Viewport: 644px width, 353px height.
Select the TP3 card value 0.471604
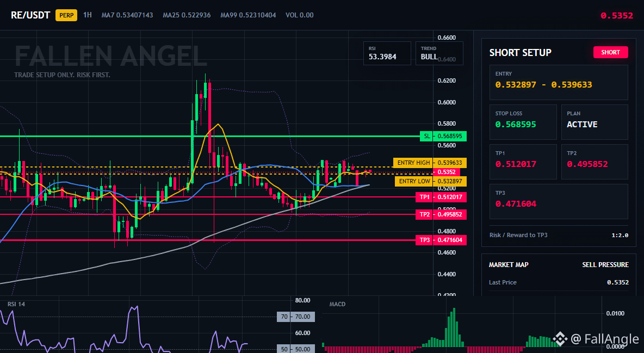(516, 204)
